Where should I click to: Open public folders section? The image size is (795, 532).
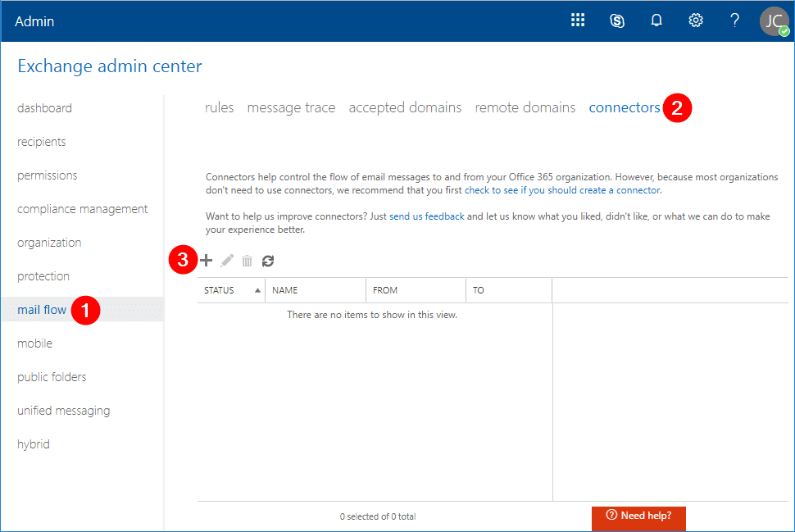tap(52, 377)
